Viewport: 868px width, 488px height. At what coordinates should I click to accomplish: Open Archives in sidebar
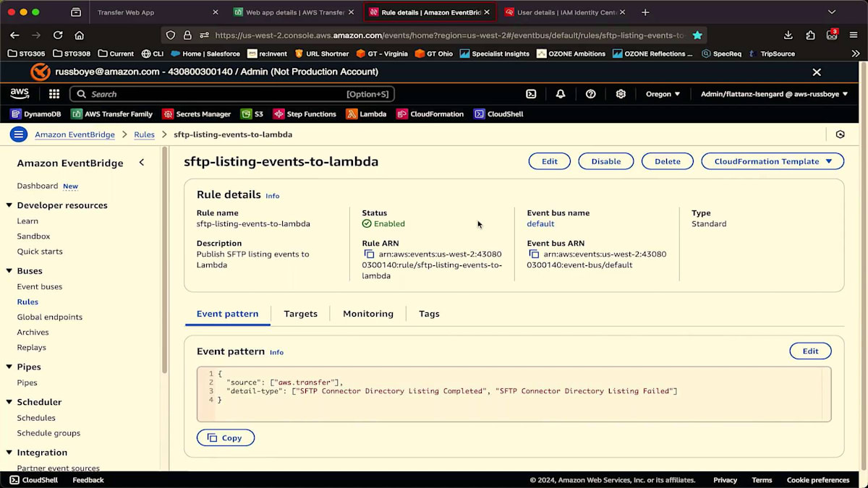click(x=33, y=333)
